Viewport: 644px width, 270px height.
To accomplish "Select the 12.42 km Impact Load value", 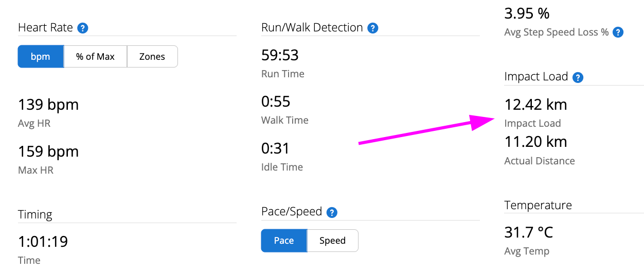I will [535, 105].
